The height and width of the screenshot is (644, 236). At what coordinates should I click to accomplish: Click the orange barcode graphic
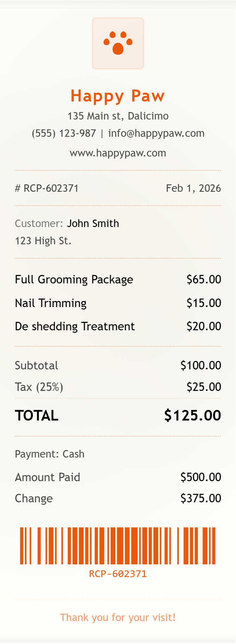tap(118, 546)
